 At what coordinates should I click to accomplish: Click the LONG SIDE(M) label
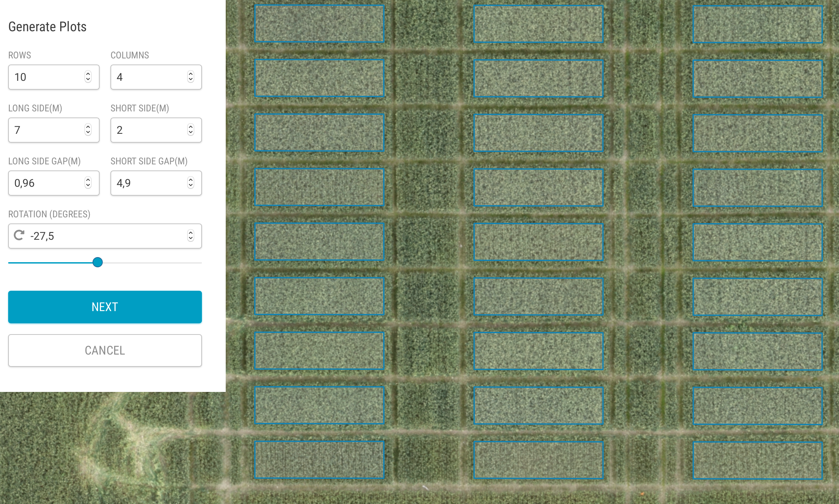[35, 108]
